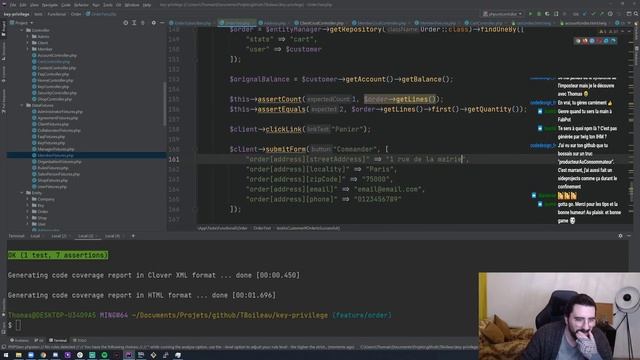
Task: Expand the Shop folder under Entity
Action: (28, 218)
